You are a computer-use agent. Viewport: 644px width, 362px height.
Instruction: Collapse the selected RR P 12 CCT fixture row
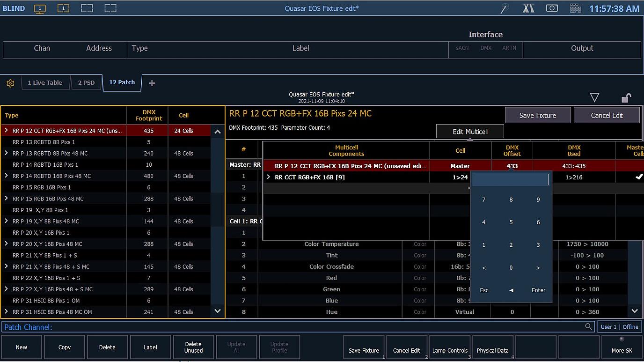tap(6, 131)
